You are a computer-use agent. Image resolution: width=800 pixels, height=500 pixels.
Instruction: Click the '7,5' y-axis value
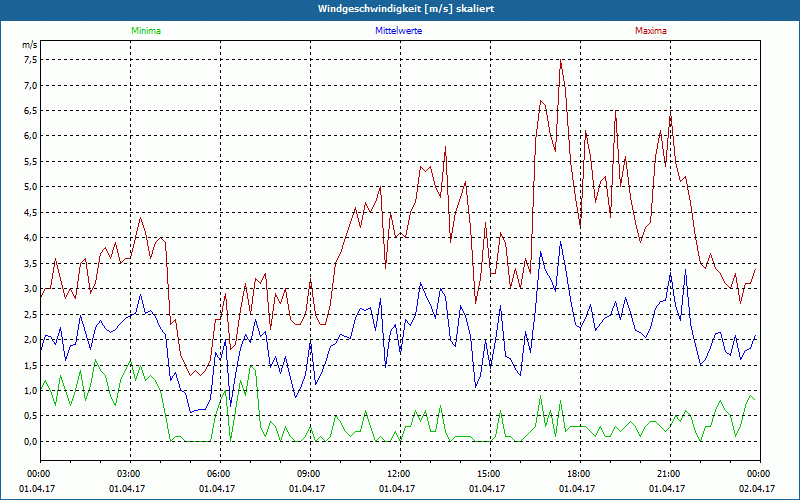tap(31, 60)
